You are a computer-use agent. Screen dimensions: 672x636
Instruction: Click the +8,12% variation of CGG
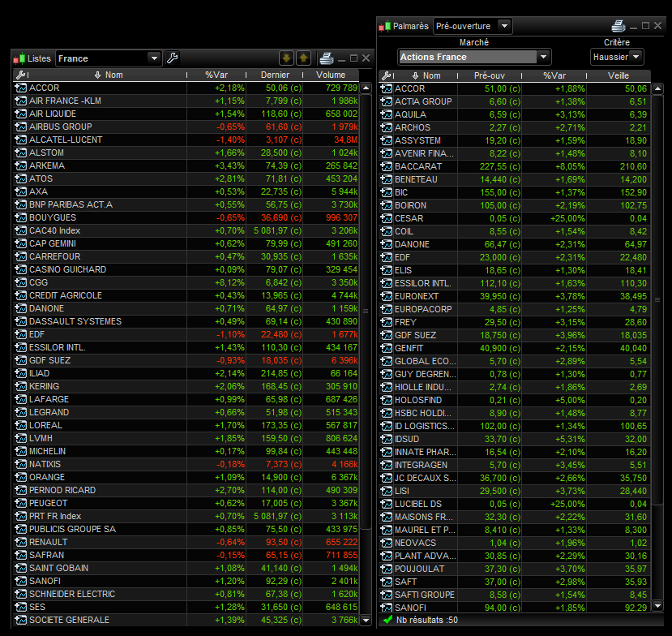click(x=229, y=282)
